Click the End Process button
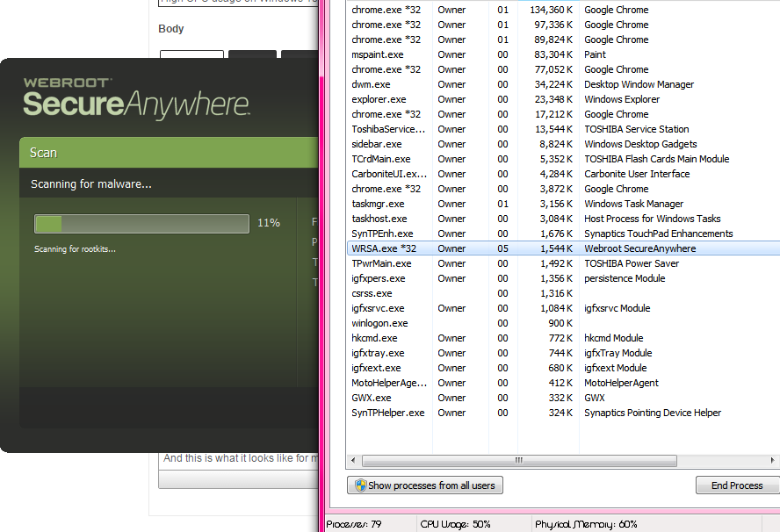This screenshot has width=780, height=532. pyautogui.click(x=737, y=485)
